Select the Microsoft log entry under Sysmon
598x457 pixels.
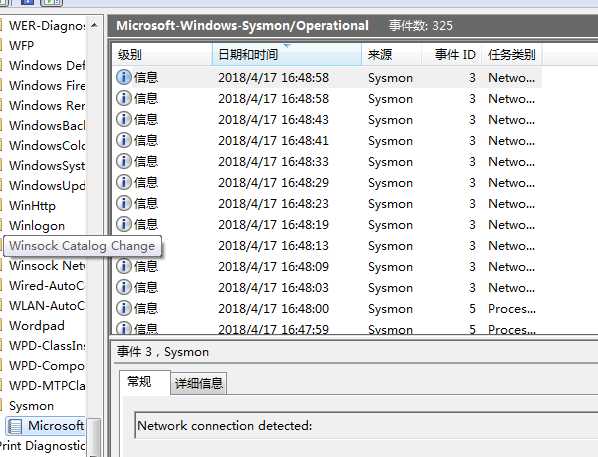coord(46,426)
